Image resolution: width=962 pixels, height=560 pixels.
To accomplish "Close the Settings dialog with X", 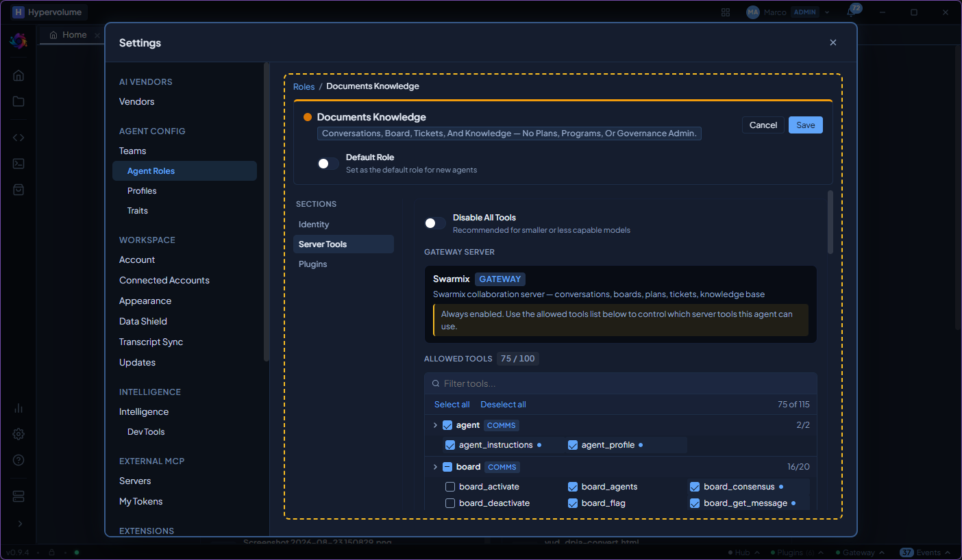I will coord(833,42).
